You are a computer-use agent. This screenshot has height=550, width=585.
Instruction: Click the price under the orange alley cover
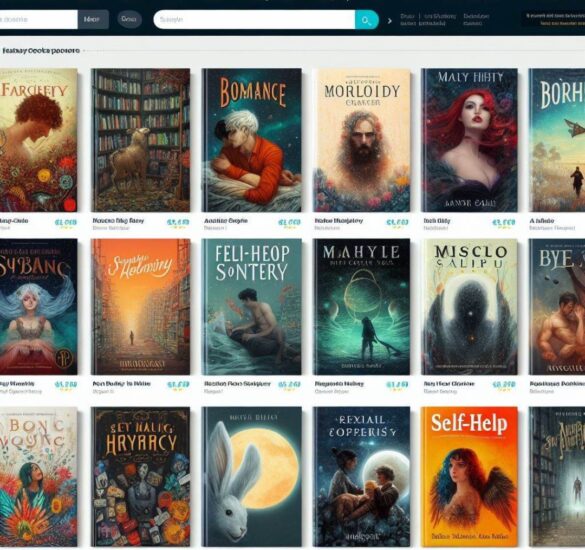(178, 384)
